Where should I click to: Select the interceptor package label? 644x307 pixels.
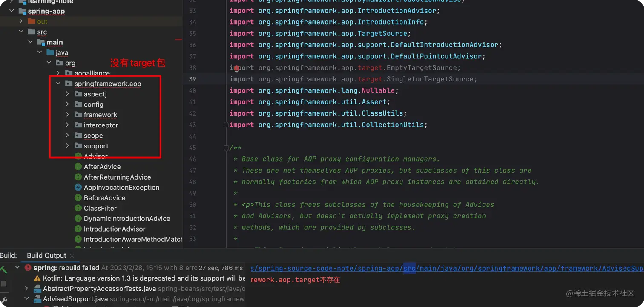pyautogui.click(x=101, y=125)
